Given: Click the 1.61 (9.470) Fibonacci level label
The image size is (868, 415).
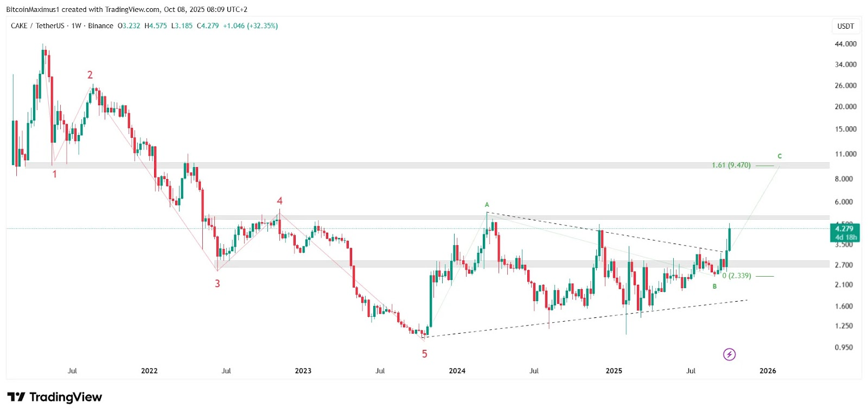Looking at the screenshot, I should [731, 165].
